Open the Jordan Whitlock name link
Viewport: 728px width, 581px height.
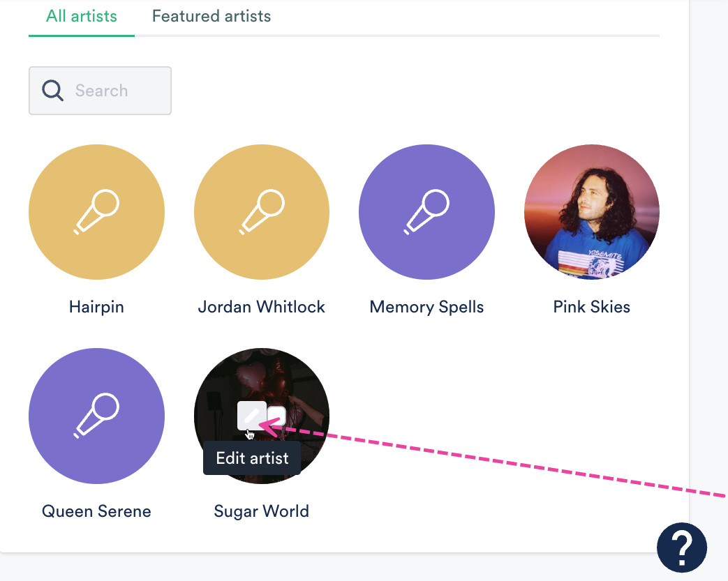point(262,307)
